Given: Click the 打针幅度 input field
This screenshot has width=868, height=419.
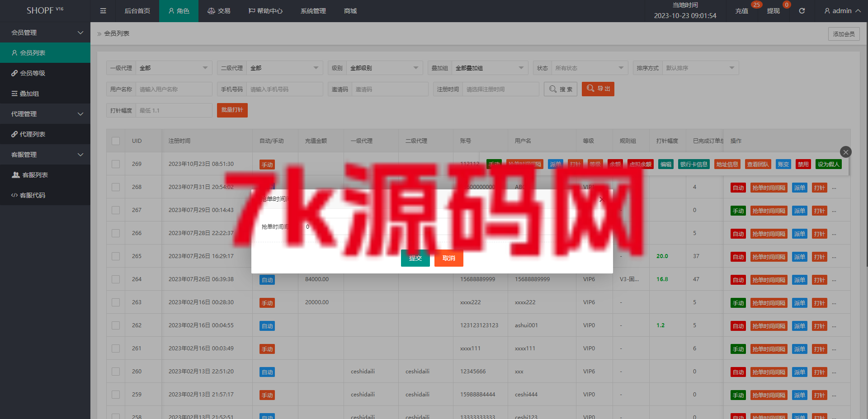Looking at the screenshot, I should point(174,110).
